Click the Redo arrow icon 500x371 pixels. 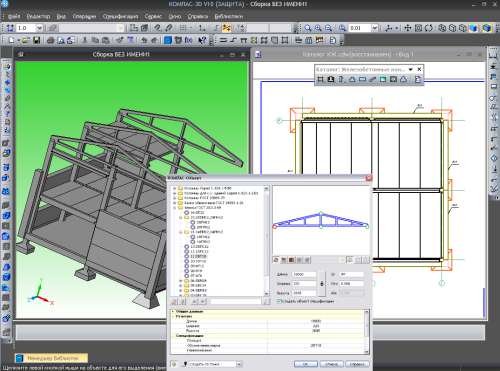click(154, 40)
